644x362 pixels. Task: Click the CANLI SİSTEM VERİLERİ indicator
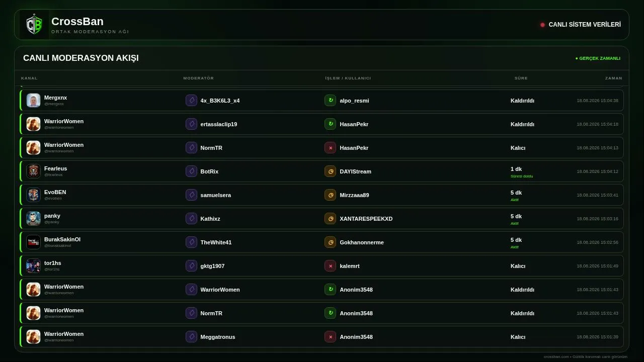tap(581, 25)
